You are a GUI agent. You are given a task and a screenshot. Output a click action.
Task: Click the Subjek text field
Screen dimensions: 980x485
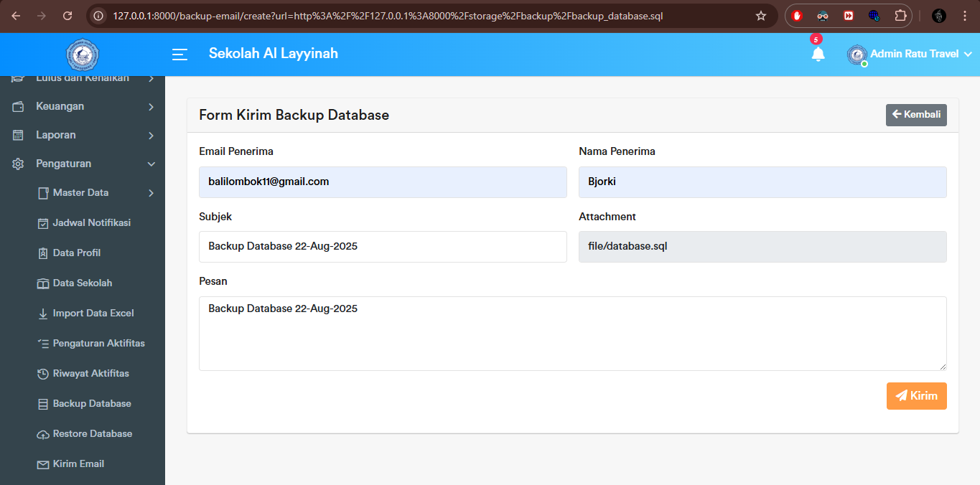383,247
